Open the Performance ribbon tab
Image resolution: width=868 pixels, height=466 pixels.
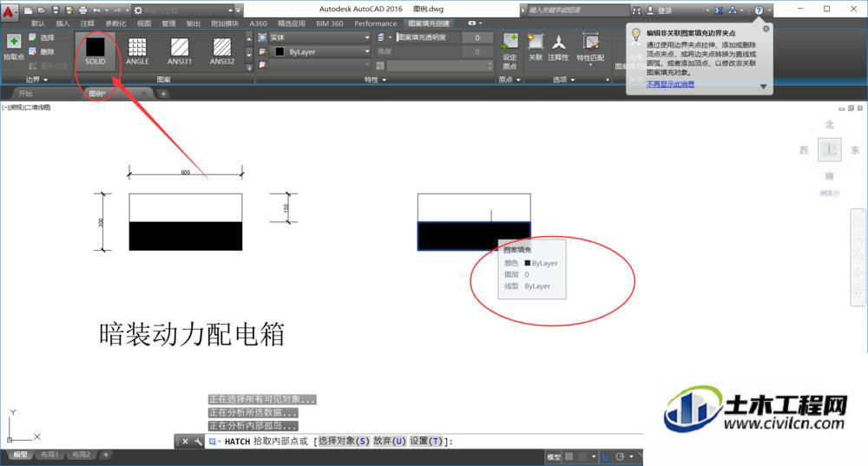(375, 23)
